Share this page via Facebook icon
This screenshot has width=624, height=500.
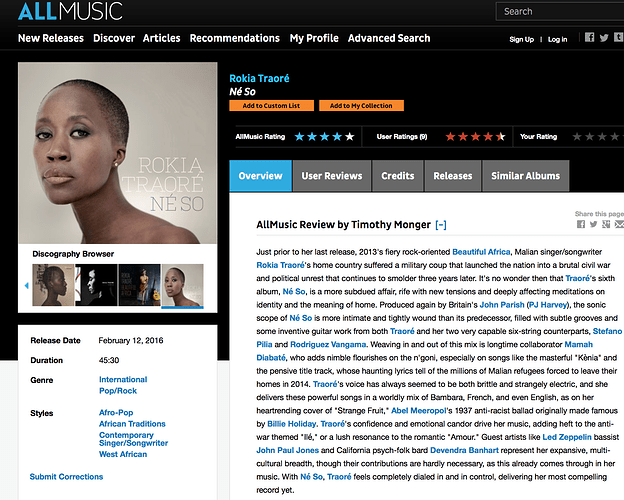pos(581,224)
